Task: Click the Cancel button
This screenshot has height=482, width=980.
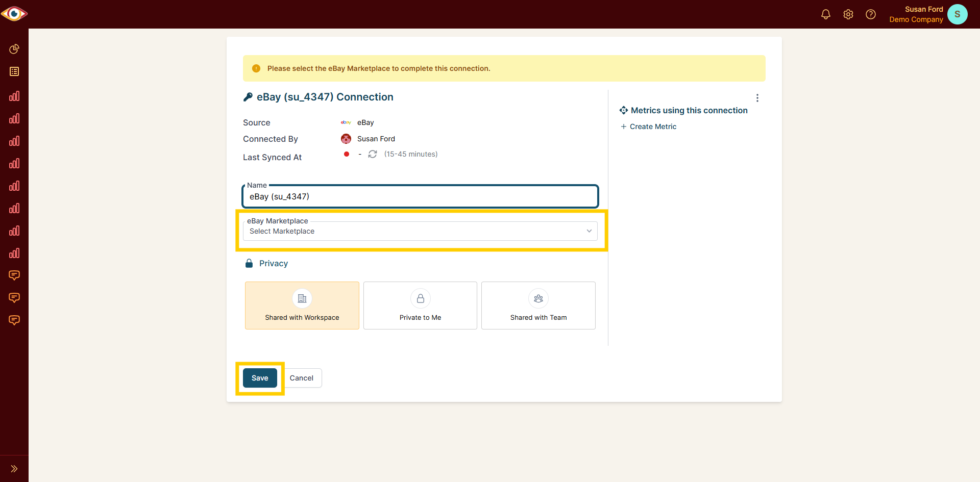Action: coord(302,378)
